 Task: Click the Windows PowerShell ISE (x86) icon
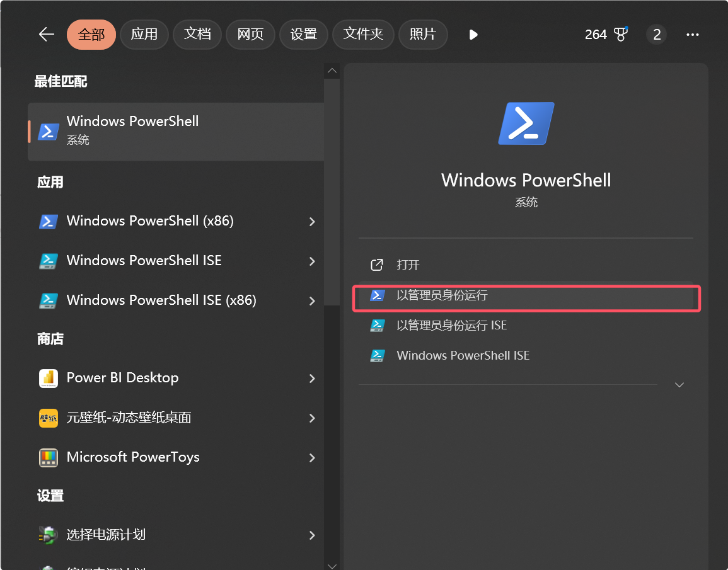tap(49, 301)
